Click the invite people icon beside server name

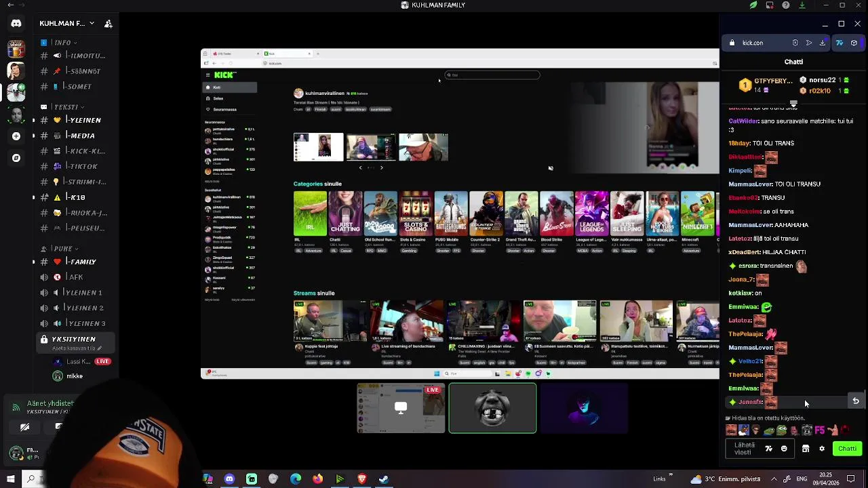pyautogui.click(x=108, y=24)
